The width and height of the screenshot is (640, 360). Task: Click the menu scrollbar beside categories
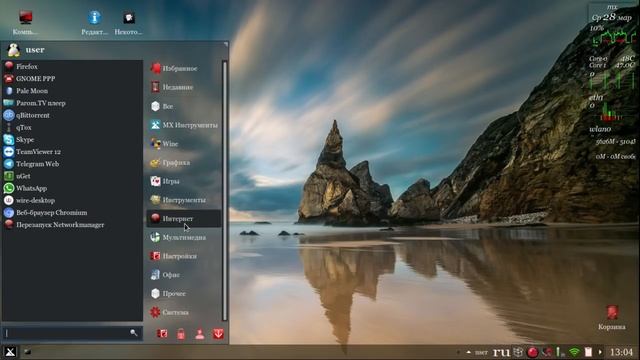click(x=224, y=191)
